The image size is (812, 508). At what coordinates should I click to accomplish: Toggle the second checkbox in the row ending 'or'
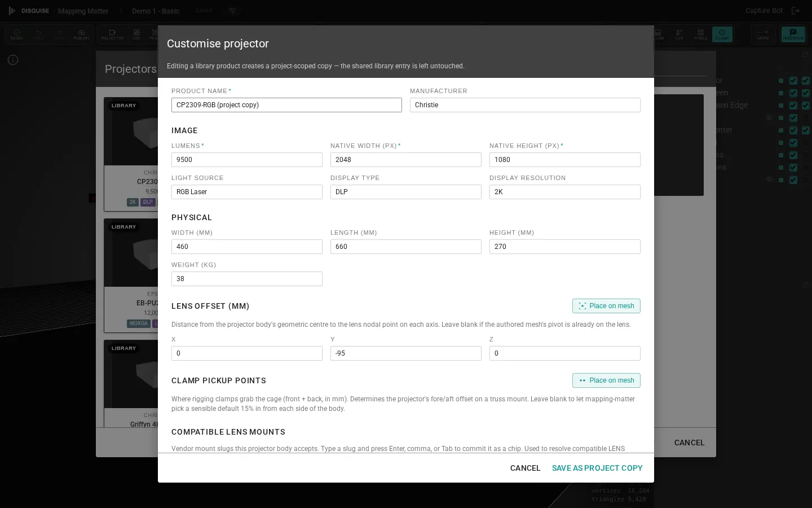[x=806, y=80]
